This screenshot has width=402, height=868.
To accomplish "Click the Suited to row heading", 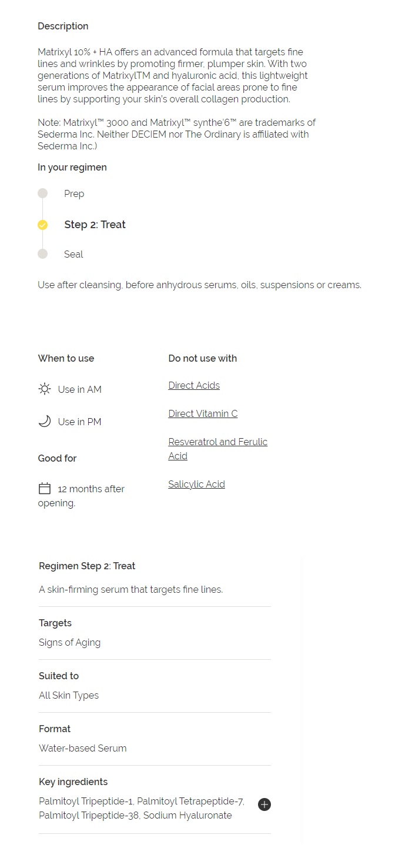I will click(x=59, y=676).
